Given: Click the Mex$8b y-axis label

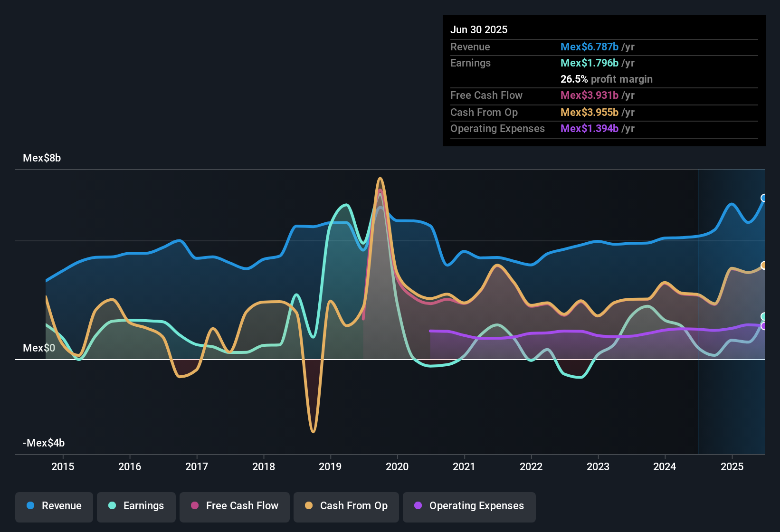Looking at the screenshot, I should (42, 158).
